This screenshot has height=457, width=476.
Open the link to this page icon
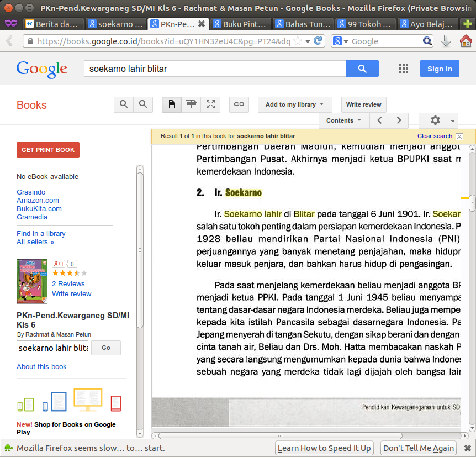click(x=239, y=104)
